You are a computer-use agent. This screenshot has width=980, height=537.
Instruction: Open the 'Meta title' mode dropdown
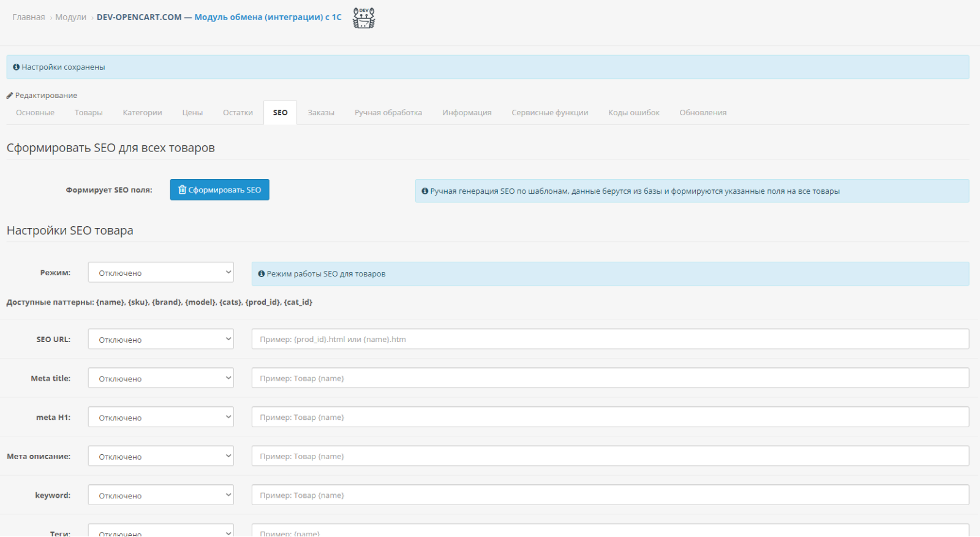pyautogui.click(x=161, y=378)
